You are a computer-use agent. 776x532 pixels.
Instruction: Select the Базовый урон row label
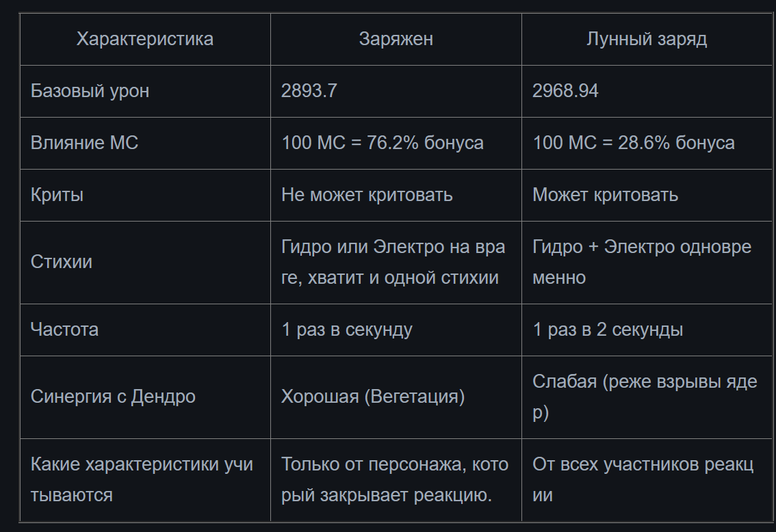tap(145, 91)
